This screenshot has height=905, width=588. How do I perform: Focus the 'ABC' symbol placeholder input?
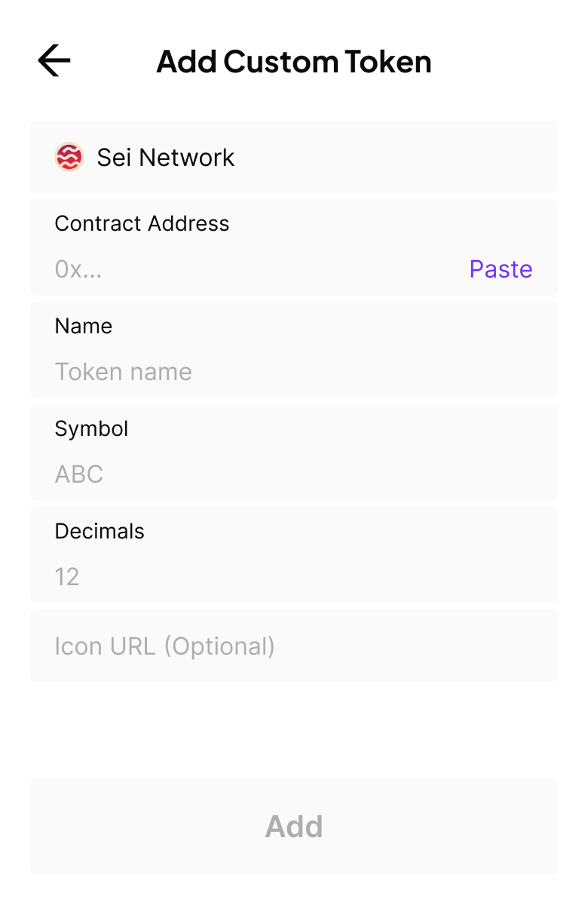point(226,474)
